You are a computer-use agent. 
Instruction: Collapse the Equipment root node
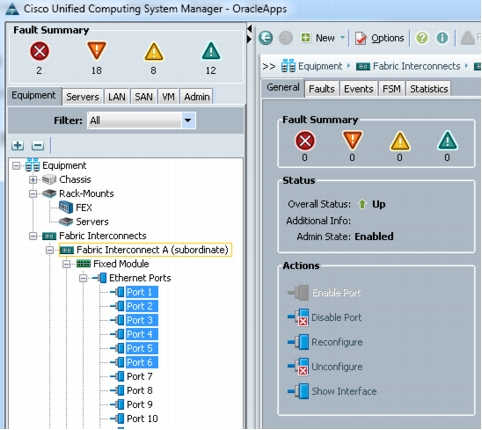[x=16, y=166]
